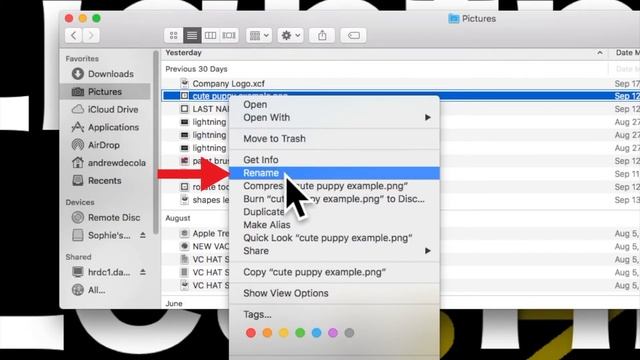This screenshot has height=360, width=640.
Task: Open All... under Shared
Action: (x=105, y=290)
